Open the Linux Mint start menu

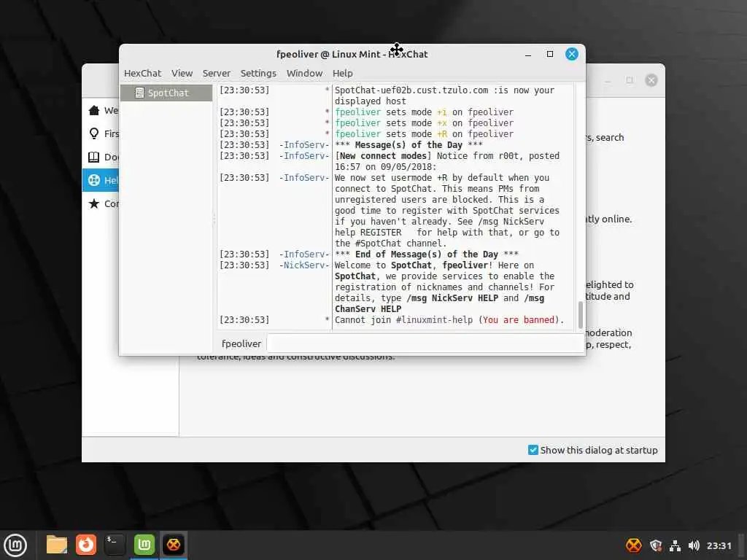[15, 545]
